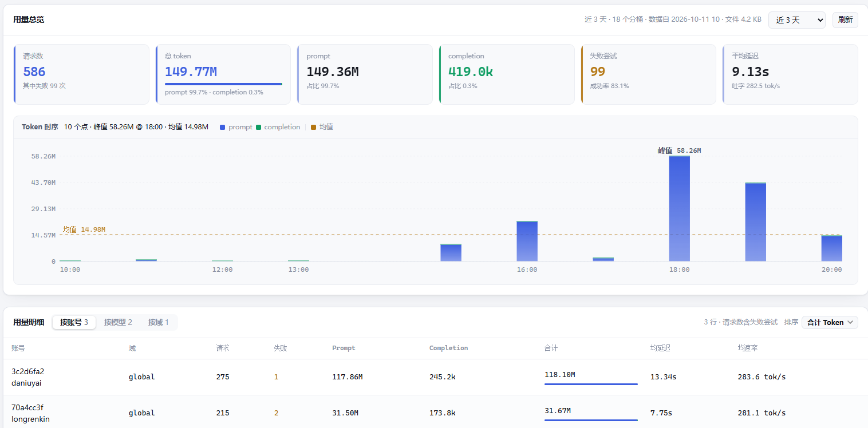
Task: Select account name longrenkin
Action: 30,419
